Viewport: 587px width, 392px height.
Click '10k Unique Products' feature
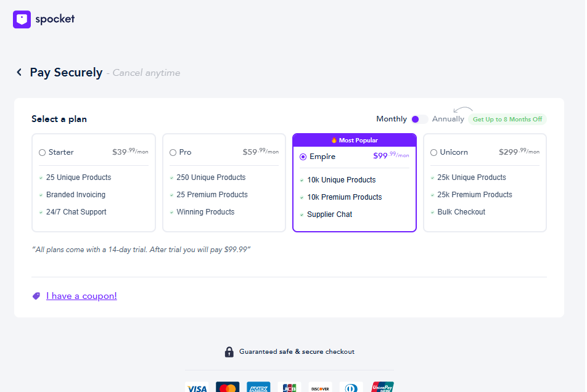pyautogui.click(x=342, y=180)
